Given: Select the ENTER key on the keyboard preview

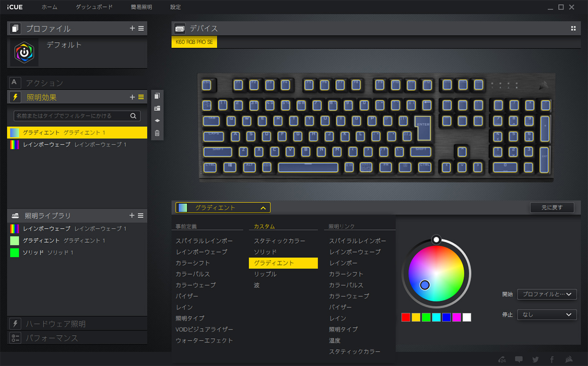Looking at the screenshot, I should click(423, 127).
